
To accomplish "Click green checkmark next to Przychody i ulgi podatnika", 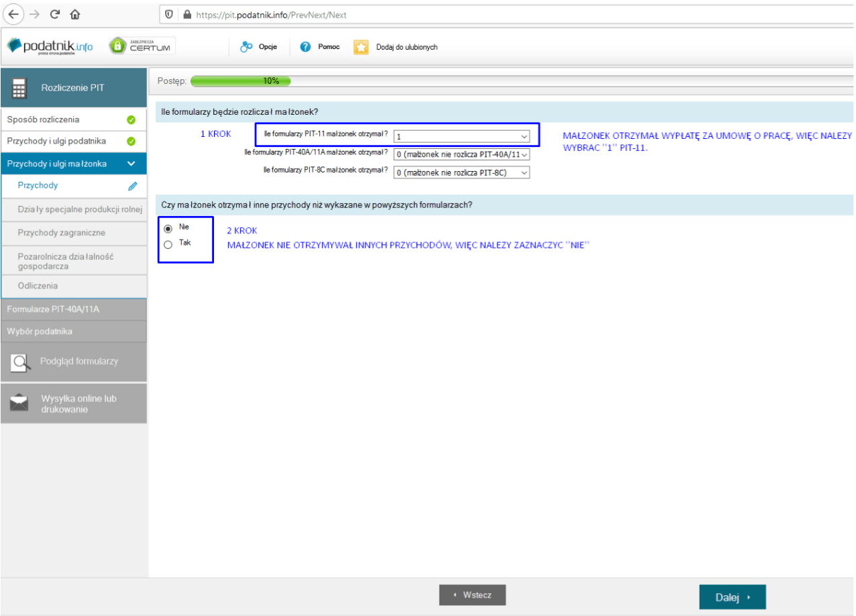I will 131,142.
